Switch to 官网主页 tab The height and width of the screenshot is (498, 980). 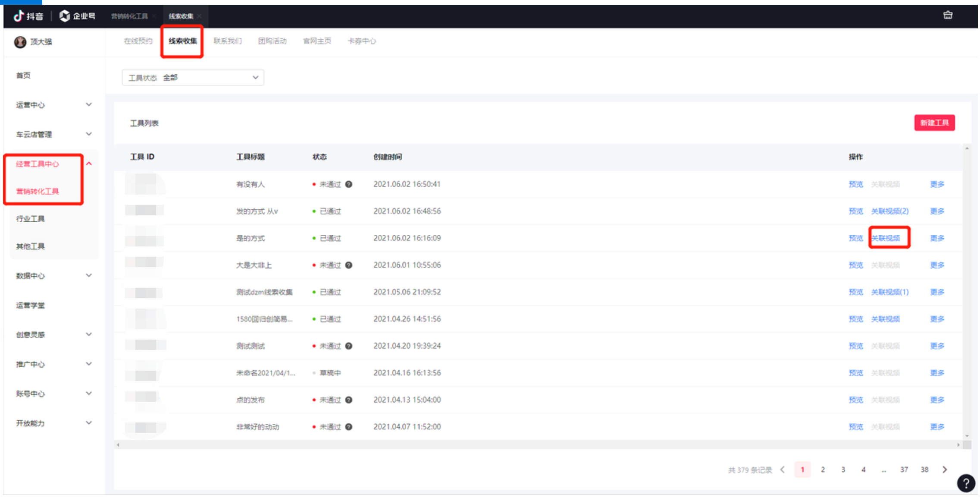[x=317, y=41]
